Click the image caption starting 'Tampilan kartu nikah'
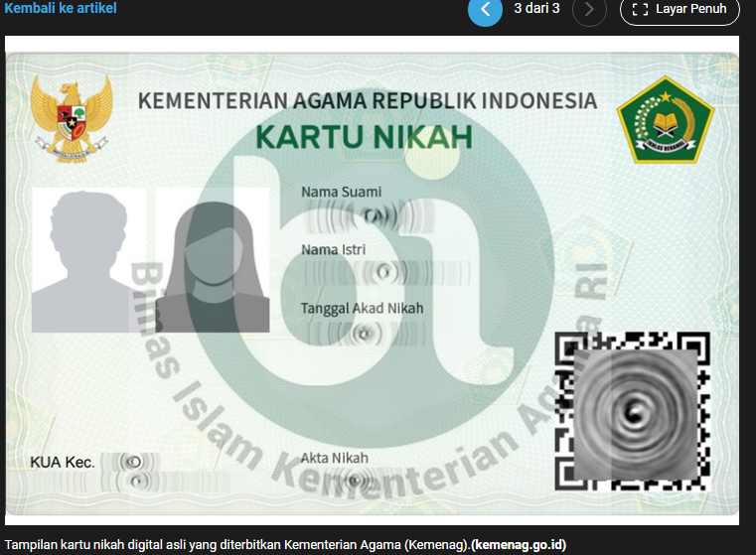The width and height of the screenshot is (756, 555). pyautogui.click(x=285, y=545)
